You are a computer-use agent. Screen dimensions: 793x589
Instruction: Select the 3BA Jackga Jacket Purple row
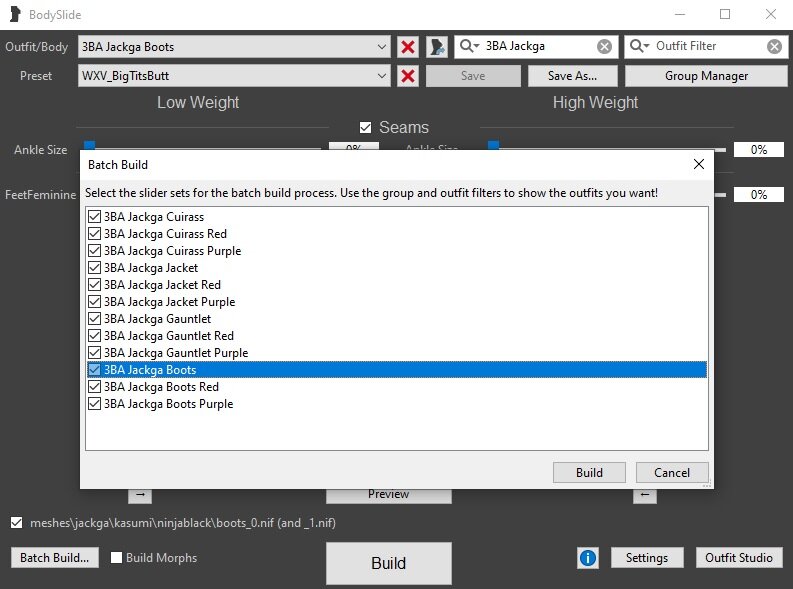397,302
